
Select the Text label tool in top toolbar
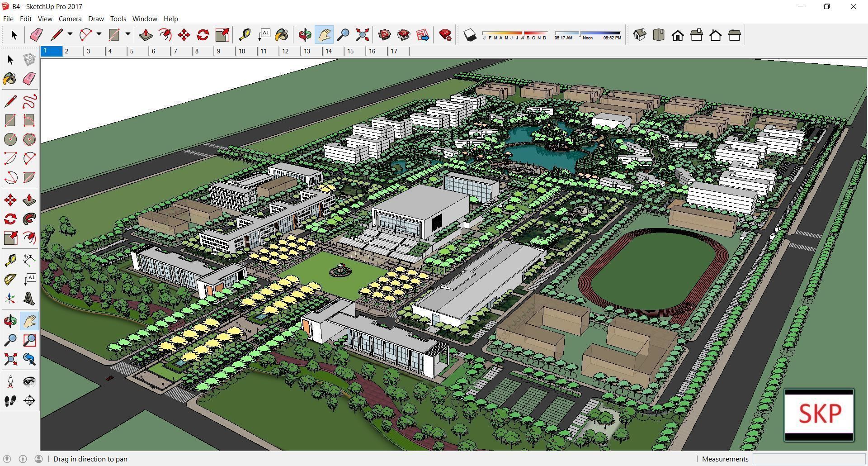(x=264, y=35)
